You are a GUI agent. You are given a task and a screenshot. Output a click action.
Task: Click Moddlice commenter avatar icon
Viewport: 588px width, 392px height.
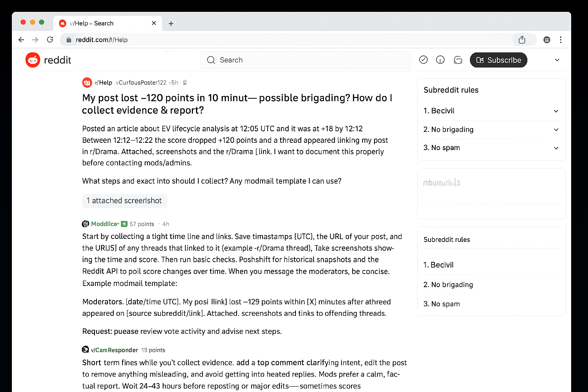[x=86, y=224]
